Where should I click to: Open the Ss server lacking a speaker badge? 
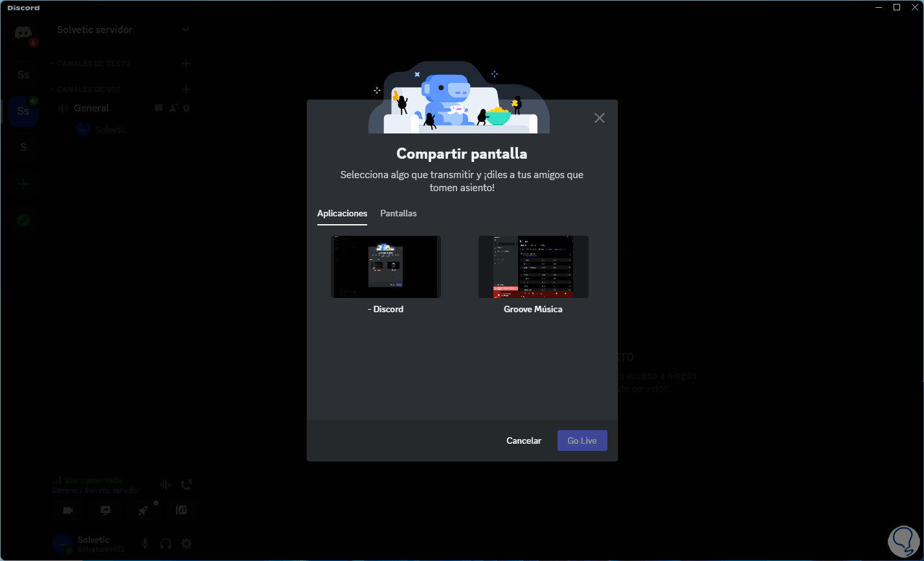(x=23, y=74)
